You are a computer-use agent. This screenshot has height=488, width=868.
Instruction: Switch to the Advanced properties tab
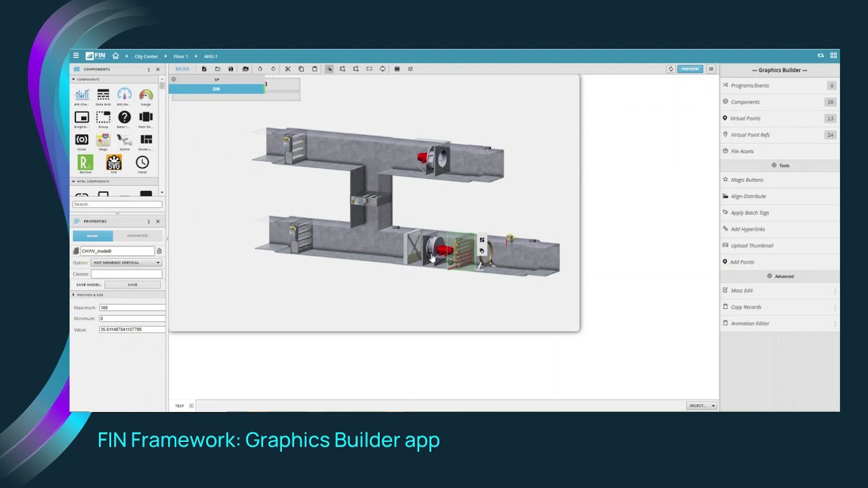tap(137, 236)
